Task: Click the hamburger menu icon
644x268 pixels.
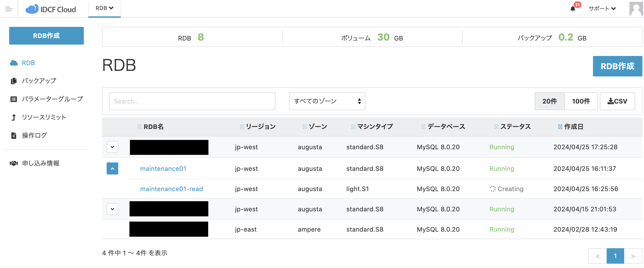Action: (9, 9)
